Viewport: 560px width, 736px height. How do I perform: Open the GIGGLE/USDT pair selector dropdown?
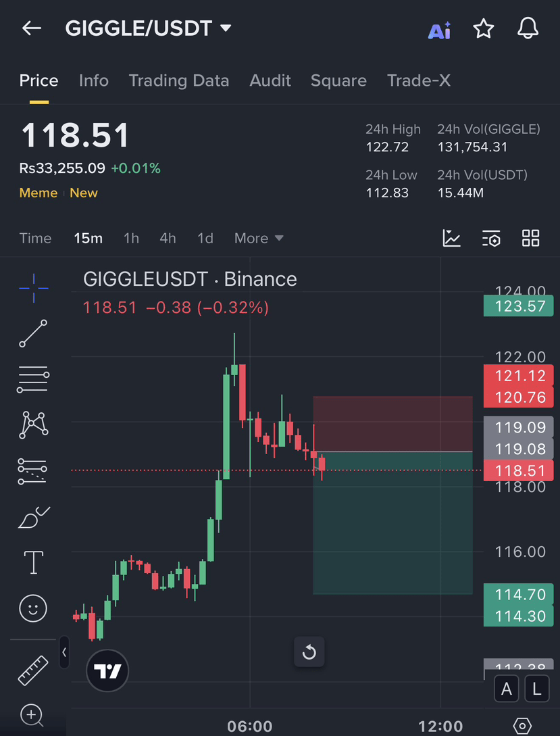coord(148,28)
